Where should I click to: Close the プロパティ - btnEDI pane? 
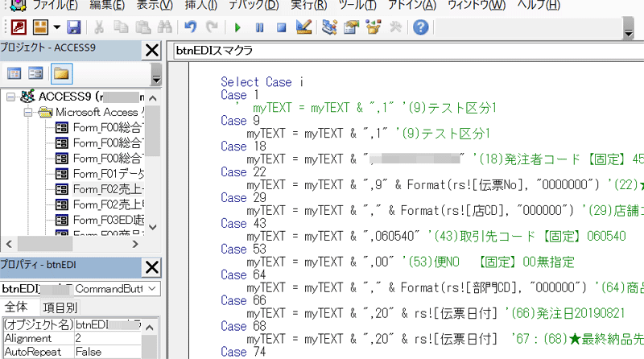click(152, 267)
